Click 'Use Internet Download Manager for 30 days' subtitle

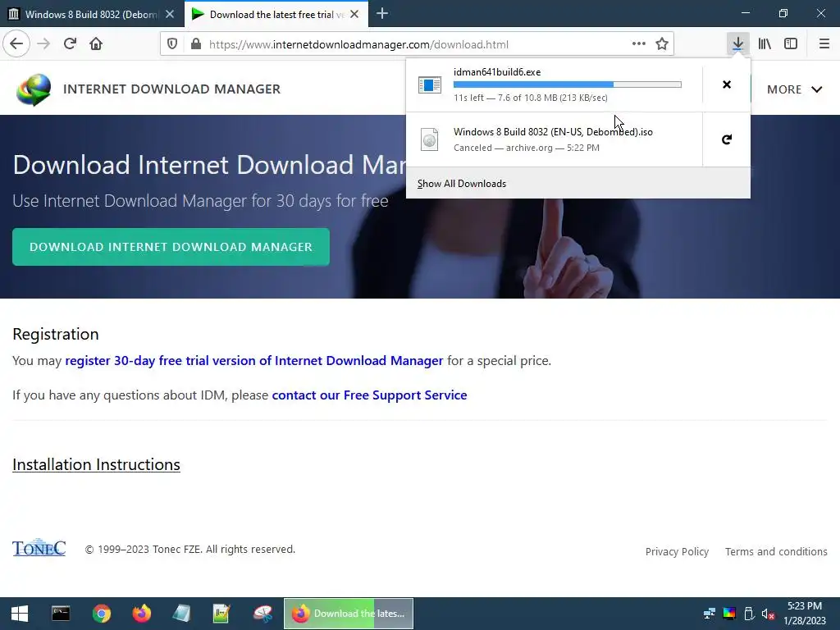(x=200, y=201)
